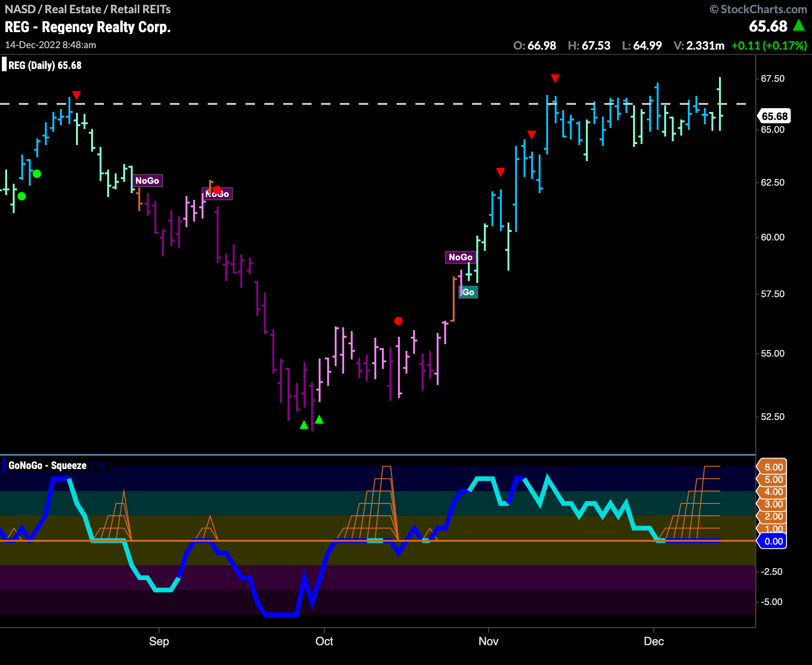The image size is (812, 665).
Task: Click the orange 5.00 squeeze scale tag
Action: [x=772, y=479]
